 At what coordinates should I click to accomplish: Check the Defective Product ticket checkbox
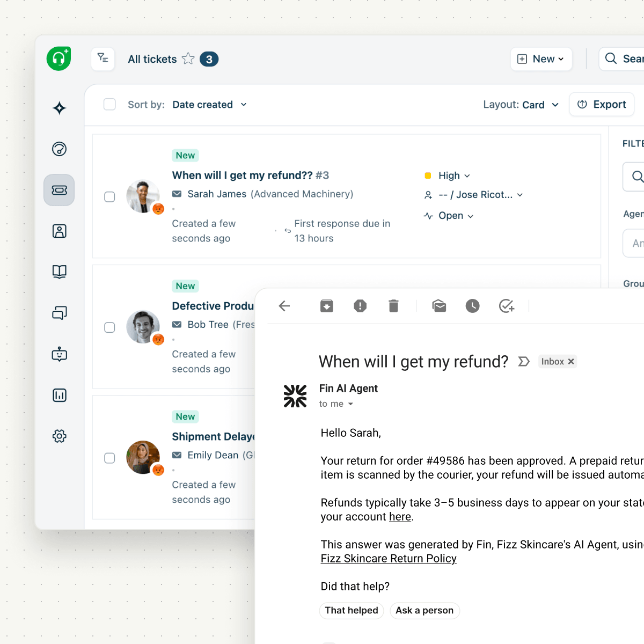coord(109,327)
